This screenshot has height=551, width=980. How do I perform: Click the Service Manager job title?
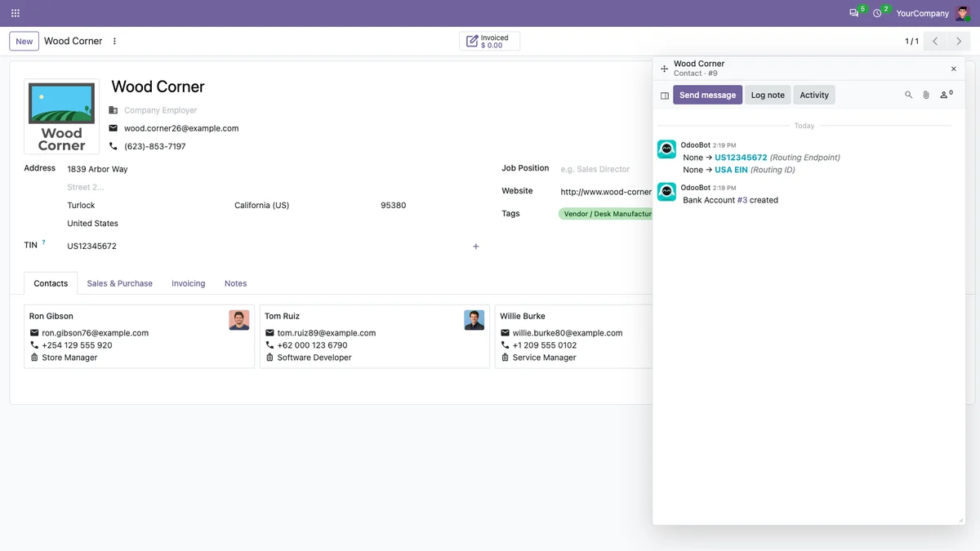tap(545, 358)
